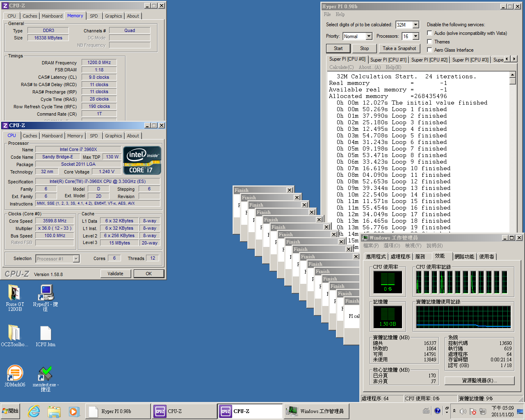Click the Intel Core i7 3960X name field
Screen dimensions: 525x420
78,149
